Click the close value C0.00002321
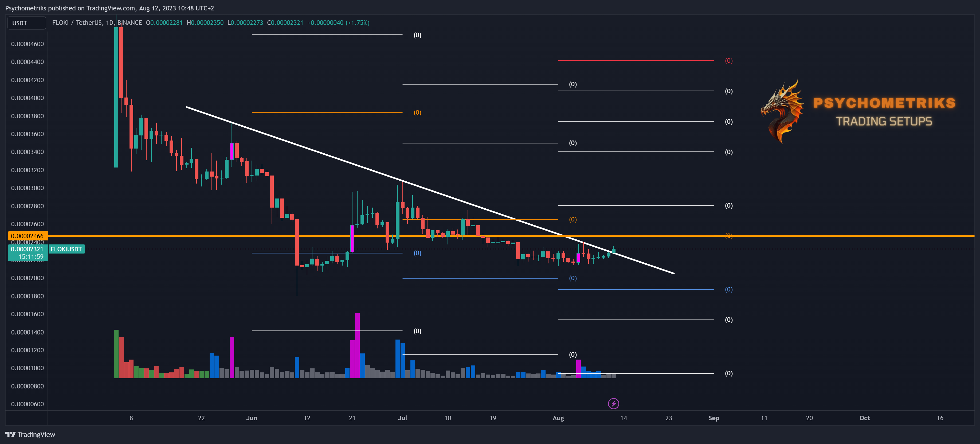Image resolution: width=980 pixels, height=444 pixels. (285, 23)
